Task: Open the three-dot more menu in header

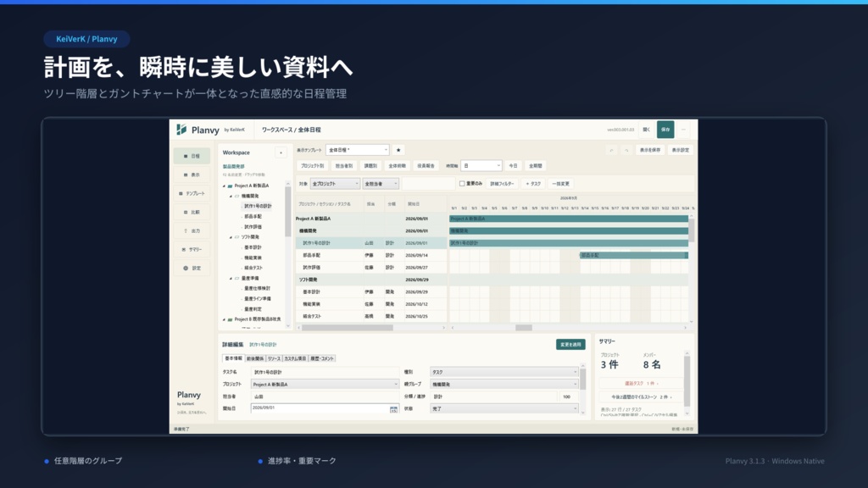Action: tap(683, 130)
